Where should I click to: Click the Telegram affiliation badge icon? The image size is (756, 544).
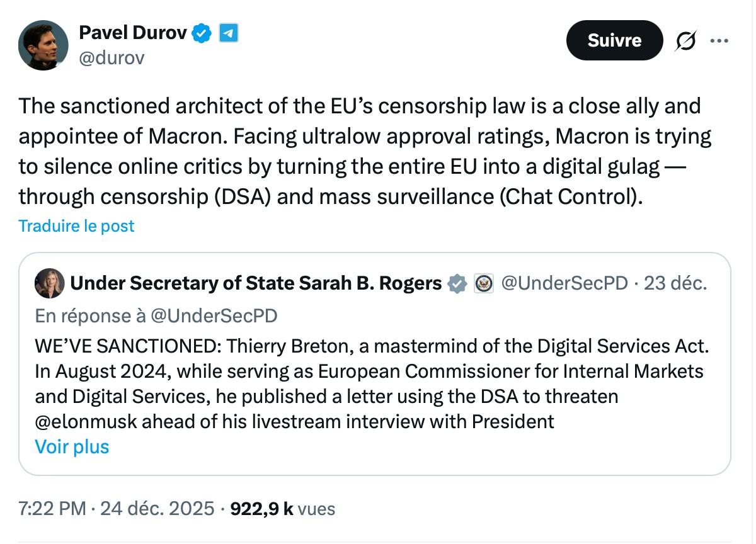(228, 32)
